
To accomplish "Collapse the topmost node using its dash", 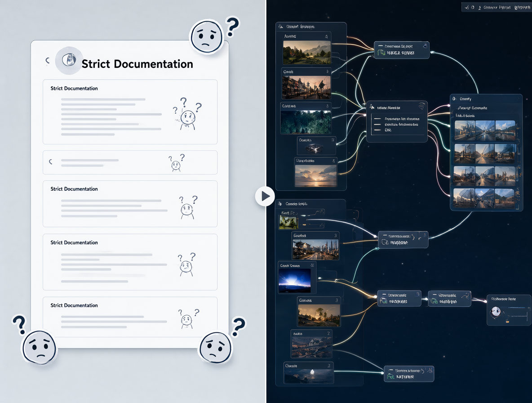I will point(381,46).
